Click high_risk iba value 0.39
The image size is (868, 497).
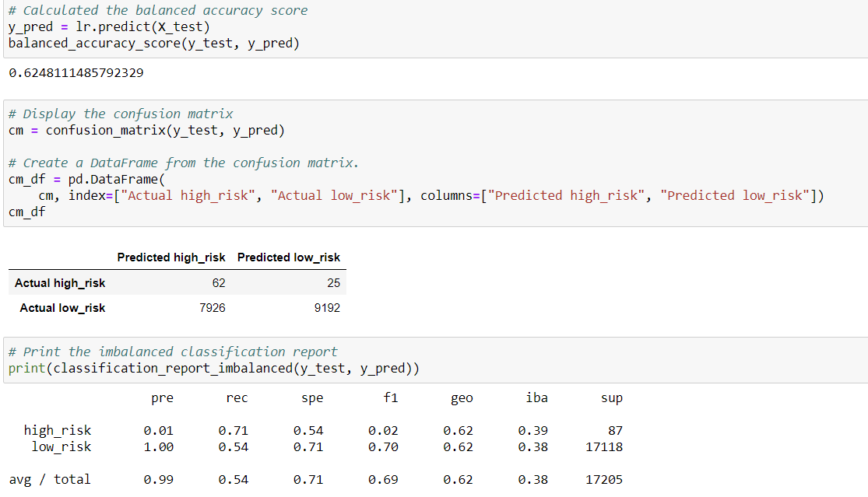point(533,431)
